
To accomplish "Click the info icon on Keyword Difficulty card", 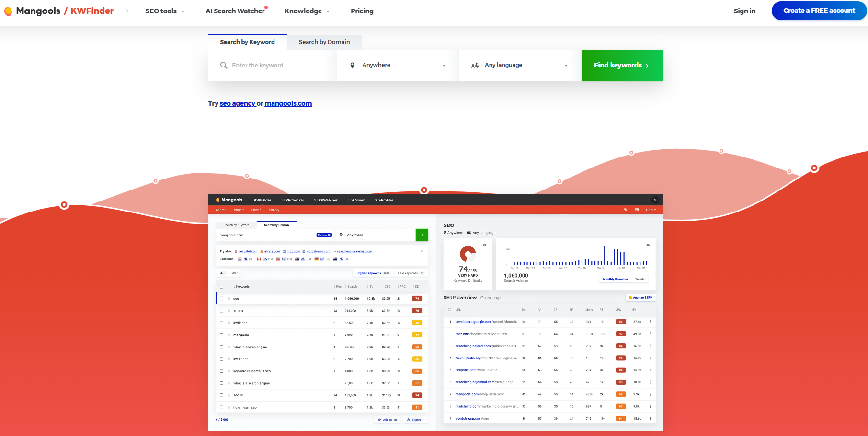I will tap(484, 245).
